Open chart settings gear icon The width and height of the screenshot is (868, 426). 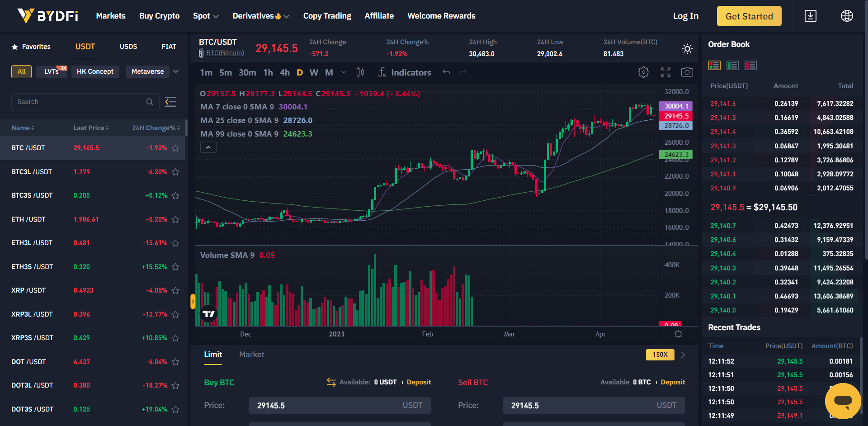pos(643,72)
